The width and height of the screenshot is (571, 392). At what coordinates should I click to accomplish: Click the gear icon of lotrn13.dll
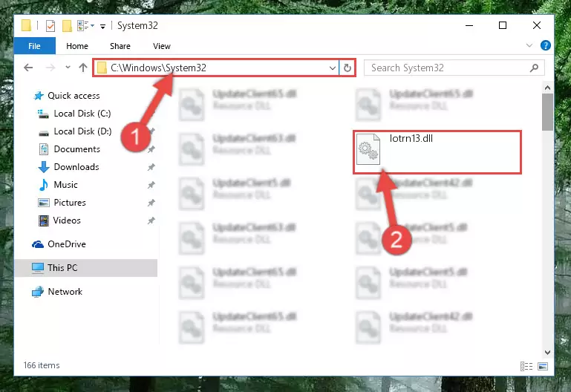coord(368,149)
